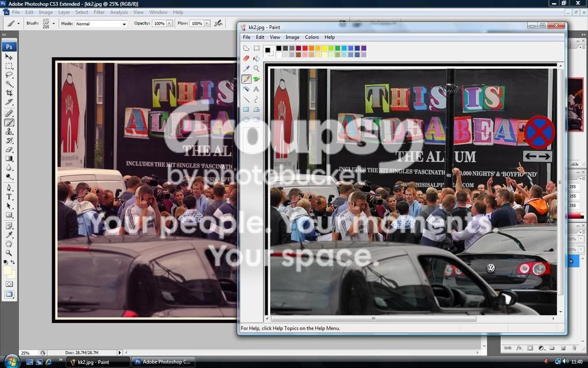Select the Magnifier tool in Paint
Image resolution: width=588 pixels, height=368 pixels.
[x=256, y=68]
